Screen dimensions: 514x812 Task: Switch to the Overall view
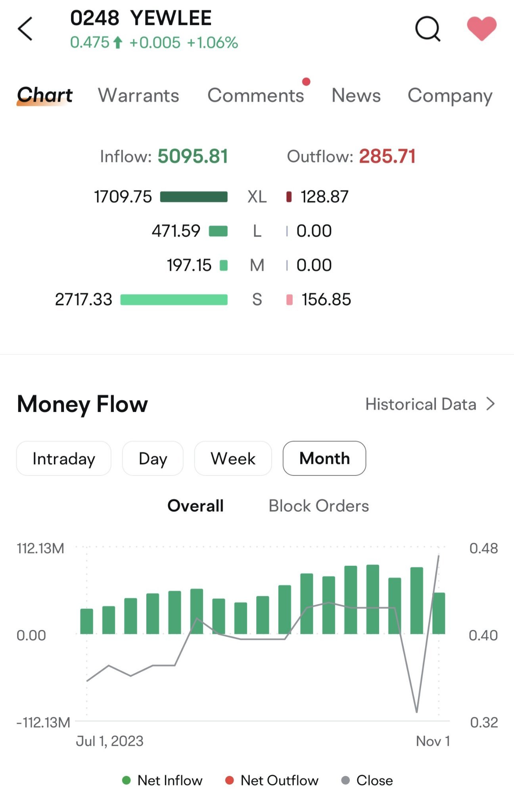pos(196,506)
